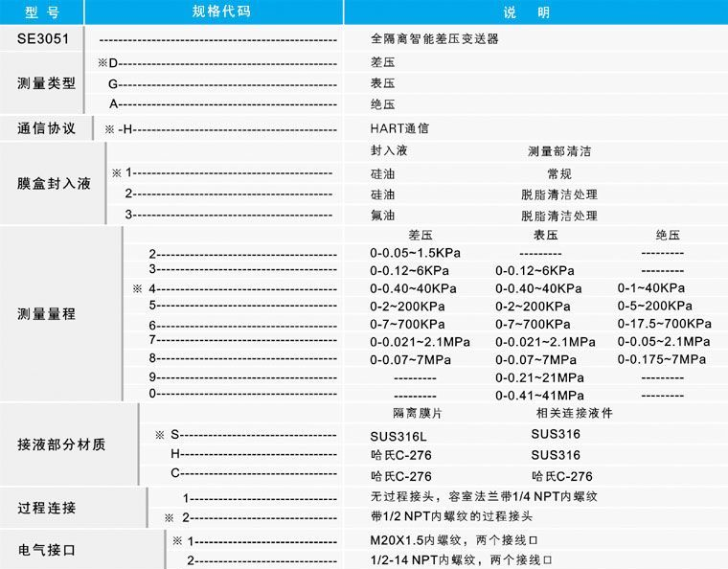Click absolute range 0-17.5~700KPa
Viewport: 728px width, 569px height.
tap(665, 324)
